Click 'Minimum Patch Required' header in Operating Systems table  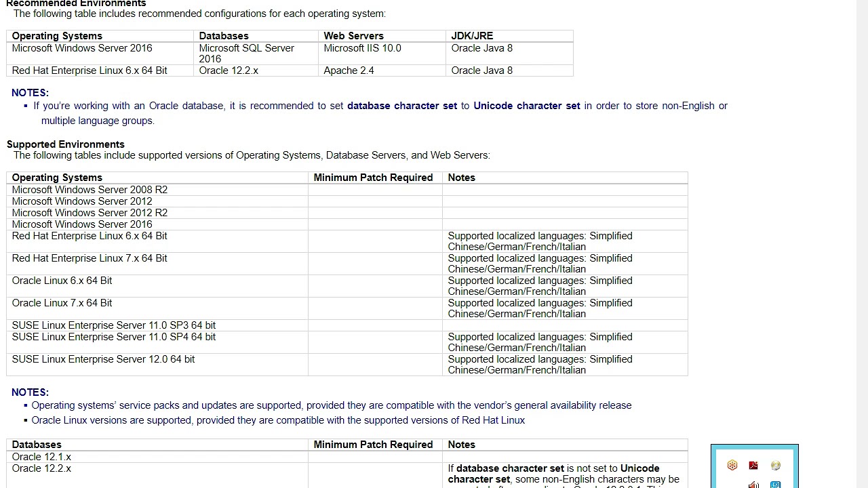[373, 178]
